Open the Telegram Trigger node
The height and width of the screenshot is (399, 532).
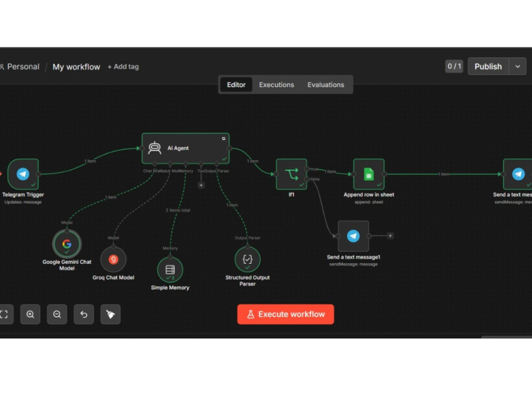(x=23, y=174)
